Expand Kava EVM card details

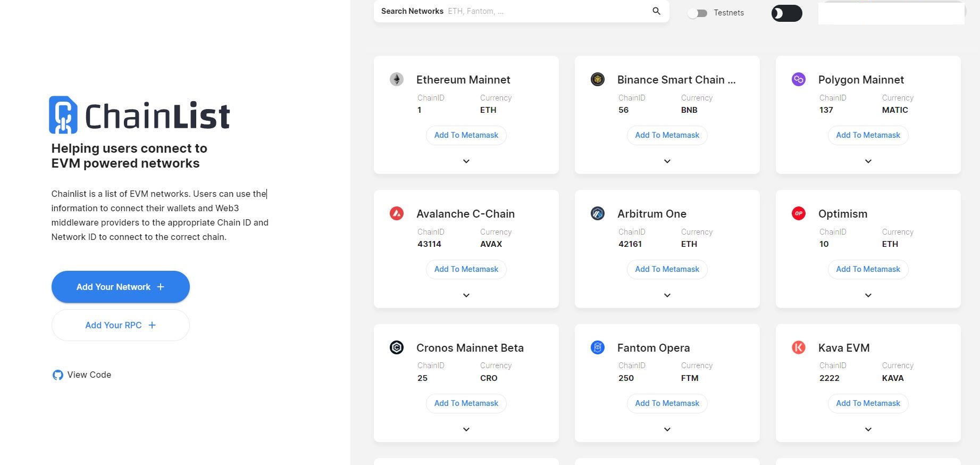click(x=868, y=429)
